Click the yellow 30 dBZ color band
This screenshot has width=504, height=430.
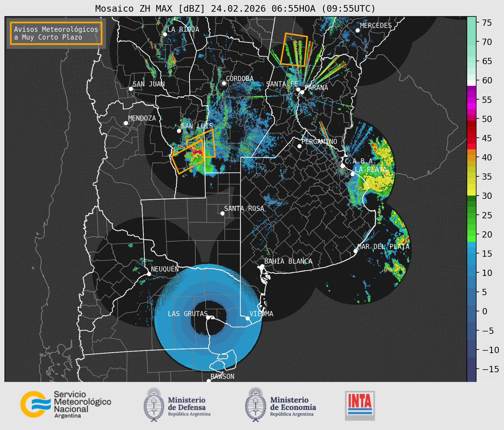471,193
